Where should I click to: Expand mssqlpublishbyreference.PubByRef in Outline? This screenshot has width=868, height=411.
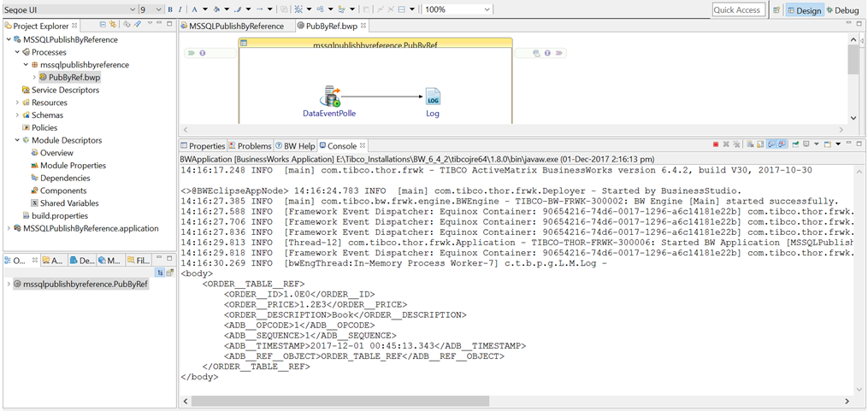(9, 285)
